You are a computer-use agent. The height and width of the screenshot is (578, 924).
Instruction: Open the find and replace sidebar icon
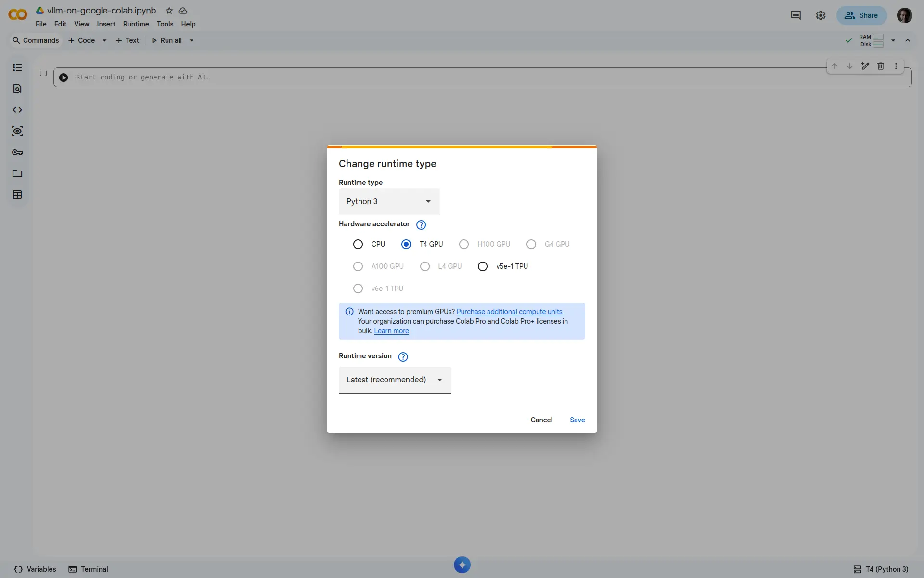click(17, 89)
